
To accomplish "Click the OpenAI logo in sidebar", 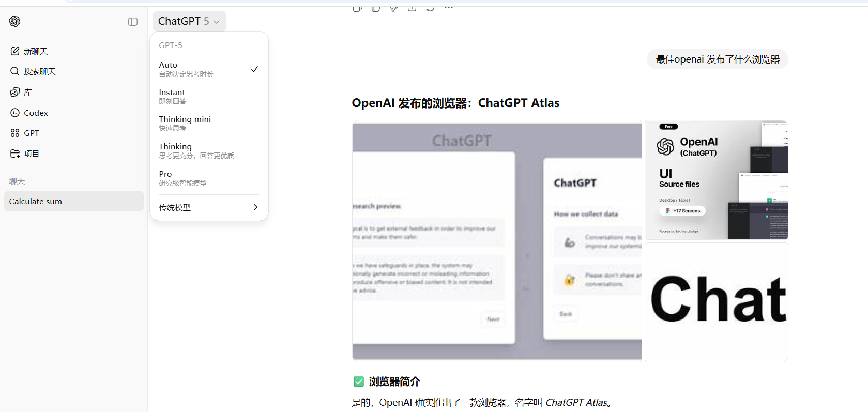I will coord(14,21).
